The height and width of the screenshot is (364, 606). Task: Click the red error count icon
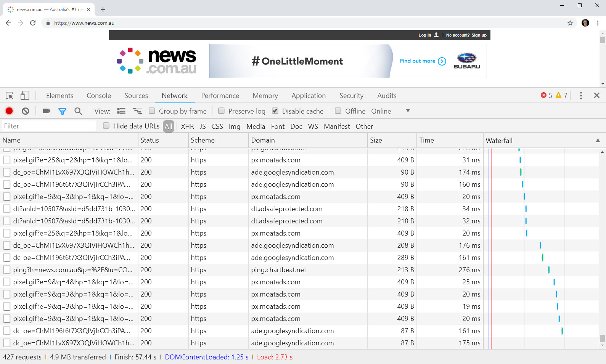544,95
